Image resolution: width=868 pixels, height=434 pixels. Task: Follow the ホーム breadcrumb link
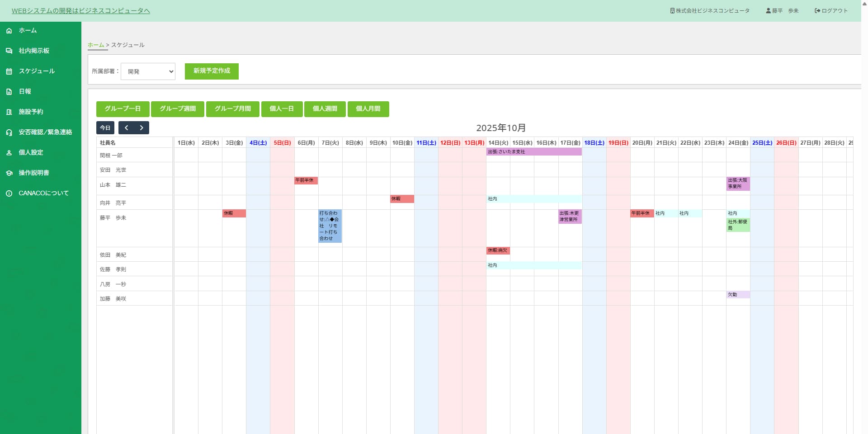click(95, 45)
